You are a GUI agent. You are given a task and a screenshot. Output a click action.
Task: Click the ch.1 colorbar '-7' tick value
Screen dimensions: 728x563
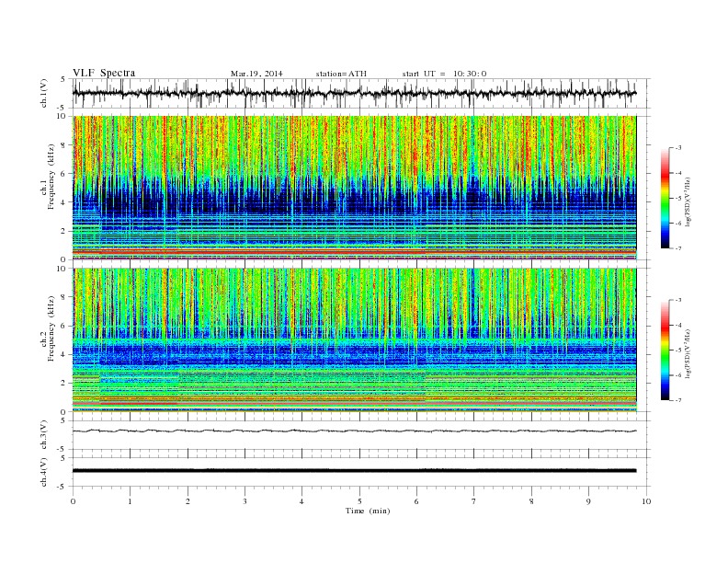678,248
